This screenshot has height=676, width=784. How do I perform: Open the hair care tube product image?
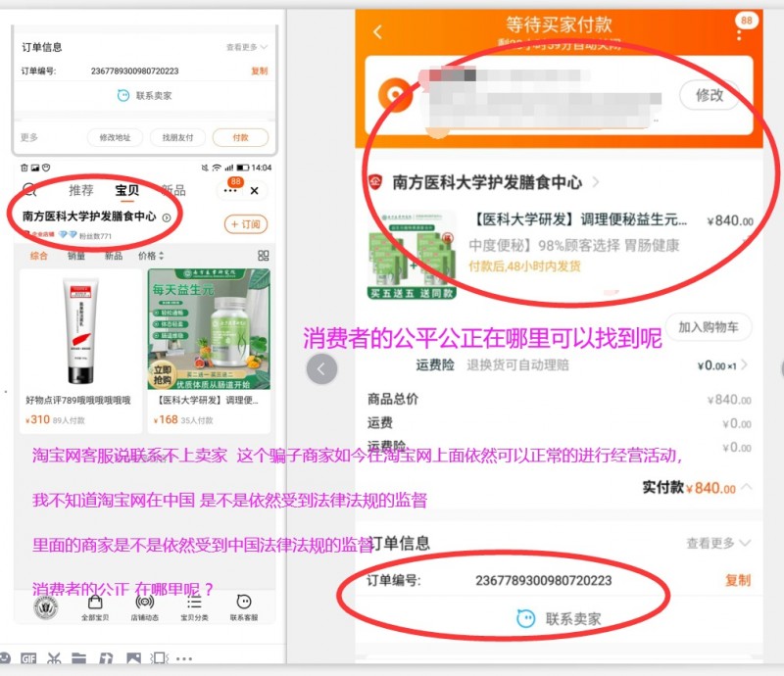[80, 330]
